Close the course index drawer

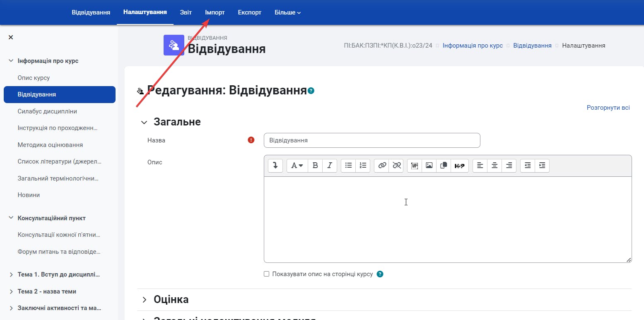coord(11,37)
